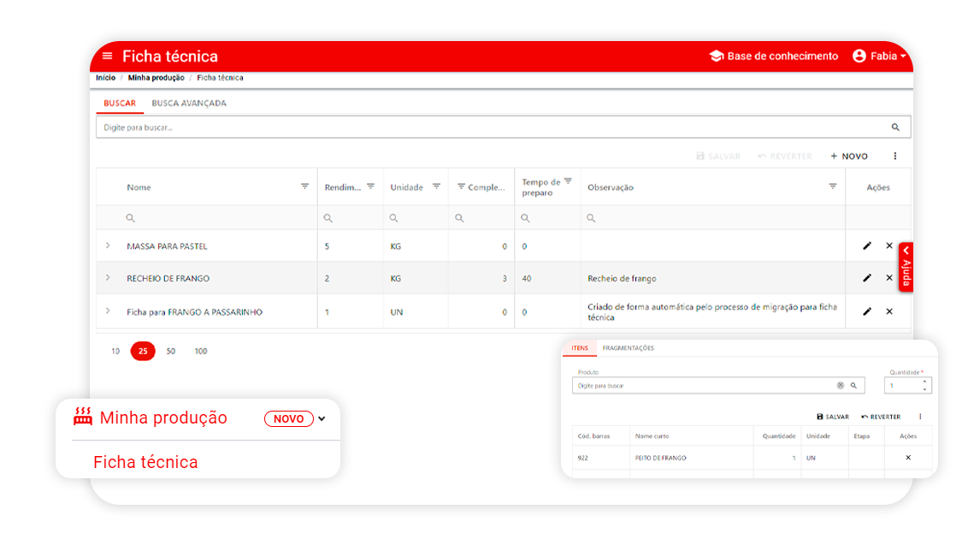Switch to the ITENS tab
The height and width of the screenshot is (551, 980).
(x=580, y=348)
